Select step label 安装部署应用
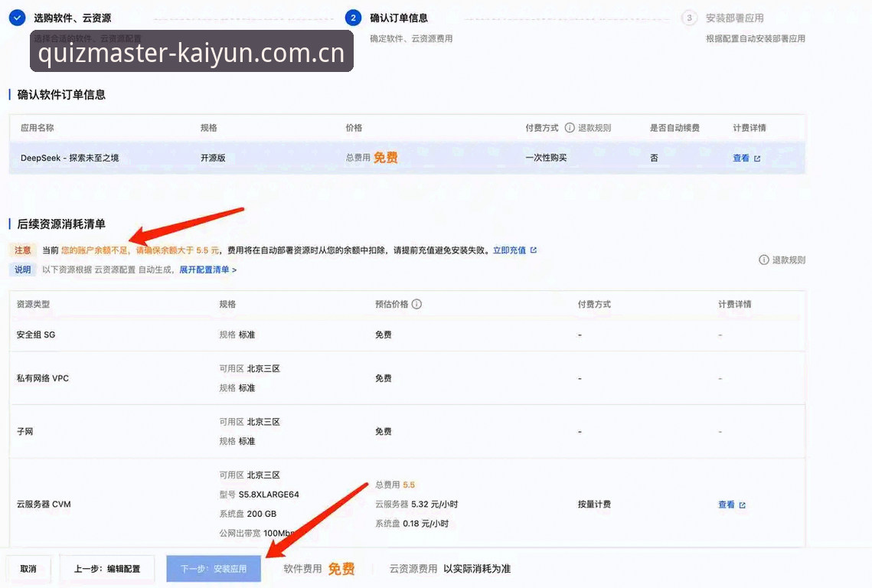Screen dimensions: 872x588 coord(735,18)
